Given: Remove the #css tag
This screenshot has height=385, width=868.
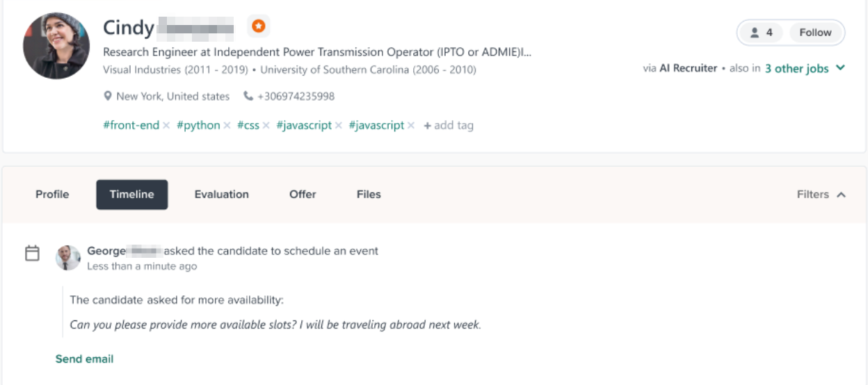Looking at the screenshot, I should point(266,126).
